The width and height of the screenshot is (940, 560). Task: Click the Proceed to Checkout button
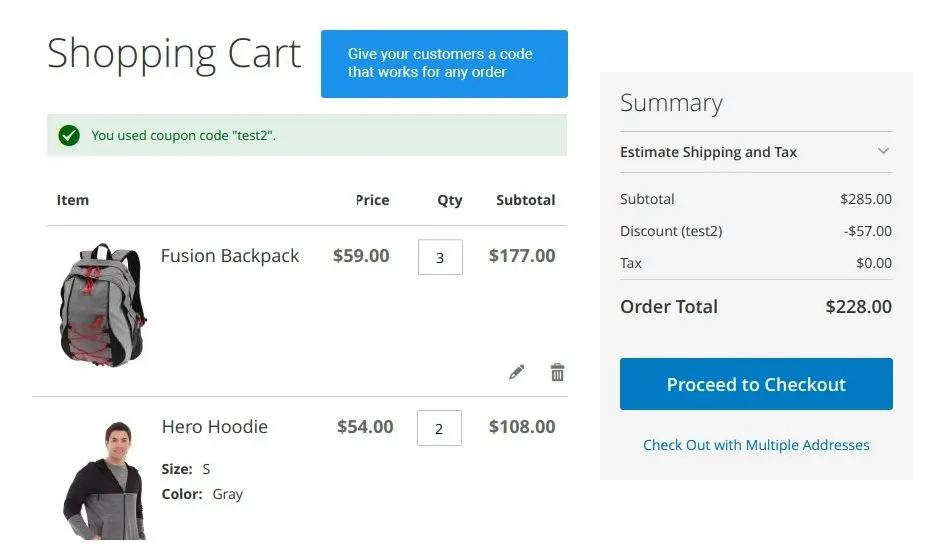tap(756, 384)
